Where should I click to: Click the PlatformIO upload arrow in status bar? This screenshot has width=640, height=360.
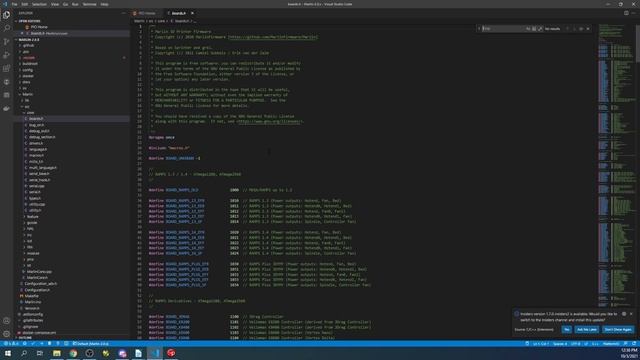click(x=41, y=344)
